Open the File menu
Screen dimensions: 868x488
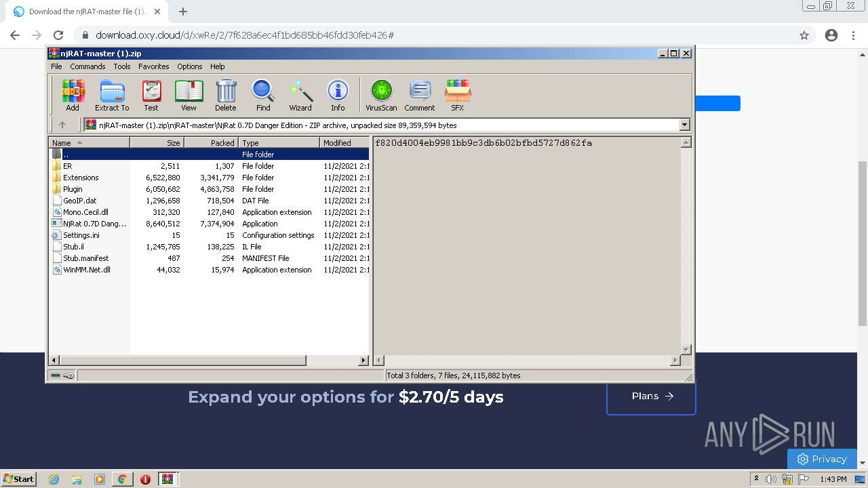(56, 66)
